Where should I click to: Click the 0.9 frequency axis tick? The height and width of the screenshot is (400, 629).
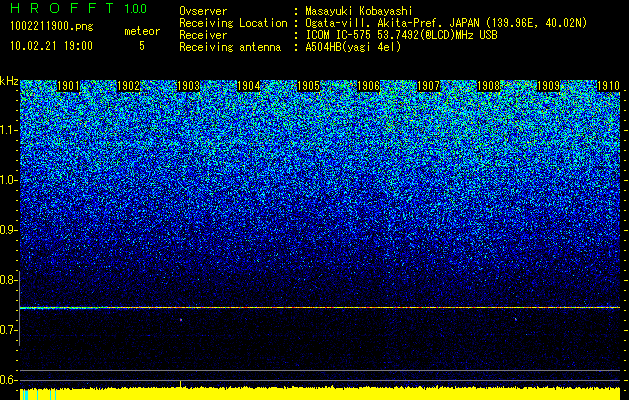pyautogui.click(x=8, y=230)
